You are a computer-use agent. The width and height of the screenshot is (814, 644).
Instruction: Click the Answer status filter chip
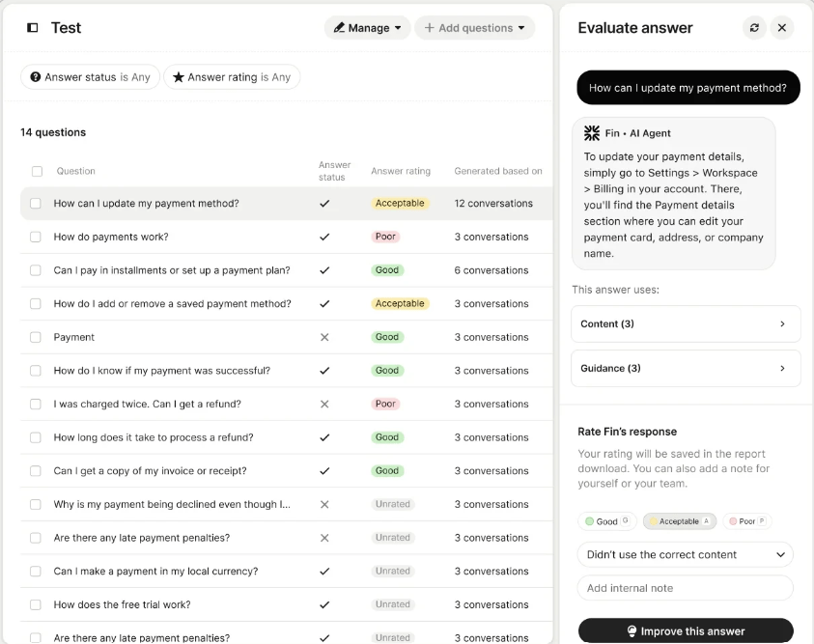(90, 77)
